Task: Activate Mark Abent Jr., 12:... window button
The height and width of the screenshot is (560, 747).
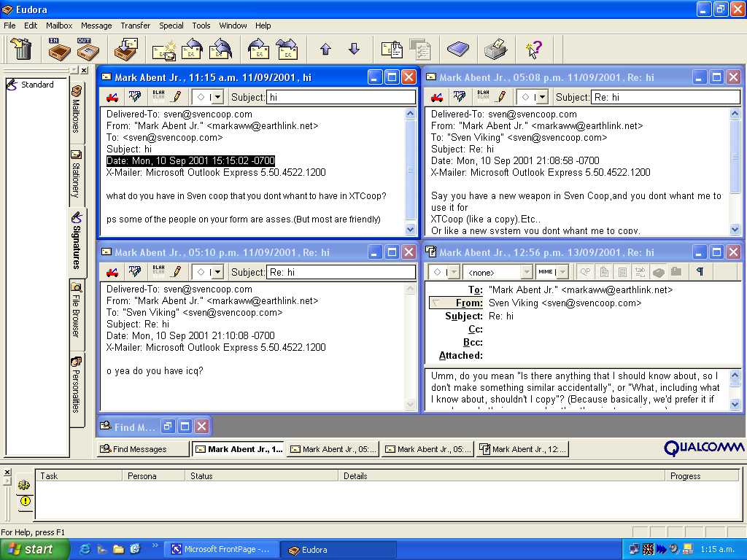Action: tap(522, 449)
